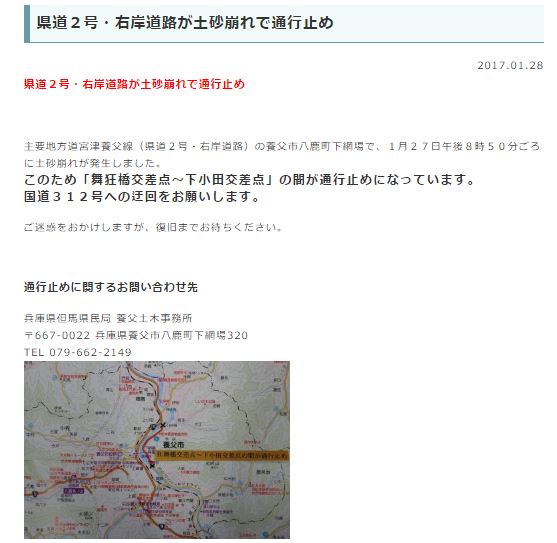Click the 〒667-0022 address line
The image size is (557, 543).
(136, 335)
